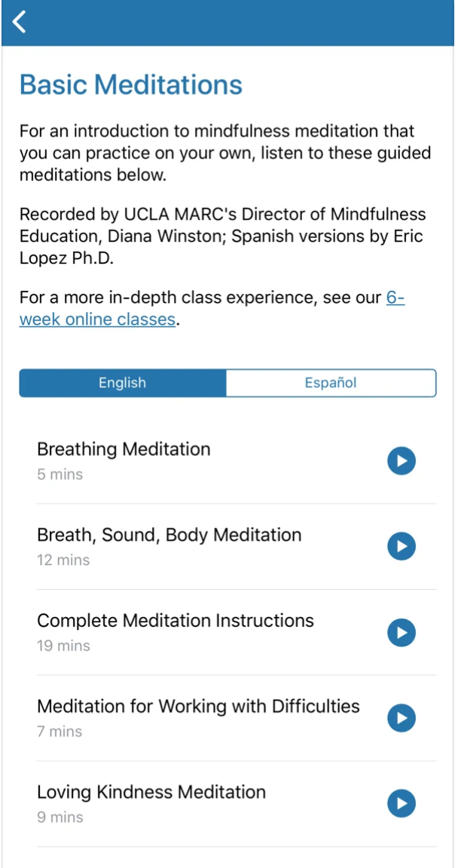455x868 pixels.
Task: Select the Breathing Meditation title
Action: (x=124, y=449)
